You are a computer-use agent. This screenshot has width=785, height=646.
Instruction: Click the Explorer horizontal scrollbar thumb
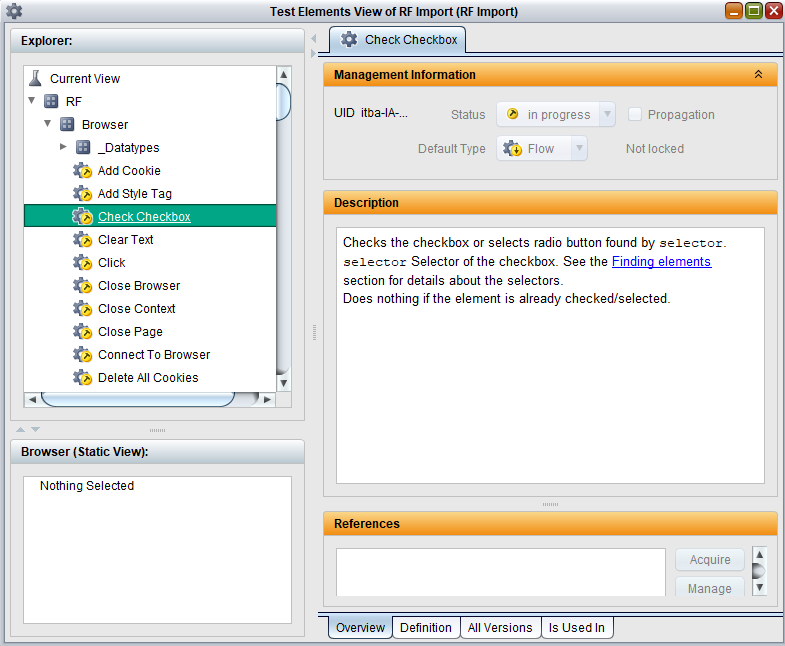(x=138, y=399)
